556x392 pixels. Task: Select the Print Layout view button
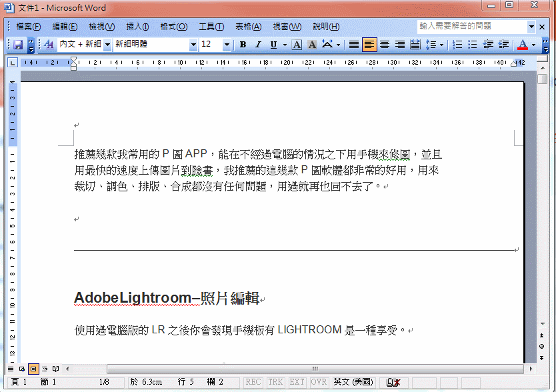(x=33, y=369)
